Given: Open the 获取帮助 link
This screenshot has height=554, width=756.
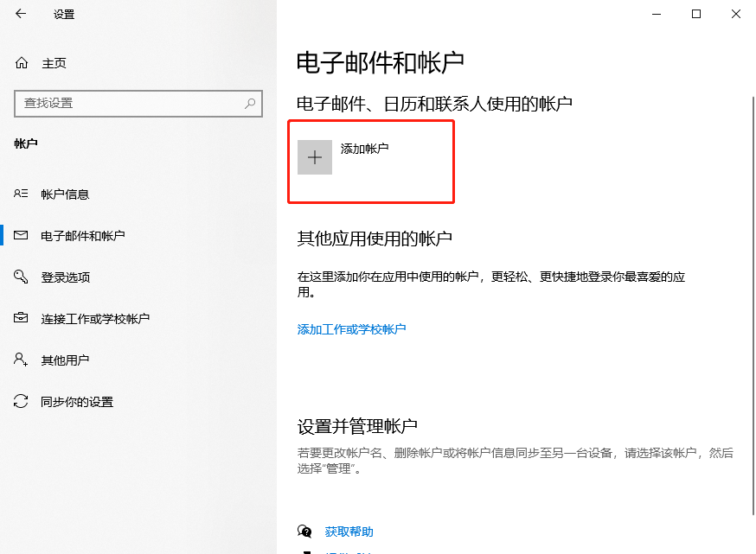Looking at the screenshot, I should 349,532.
